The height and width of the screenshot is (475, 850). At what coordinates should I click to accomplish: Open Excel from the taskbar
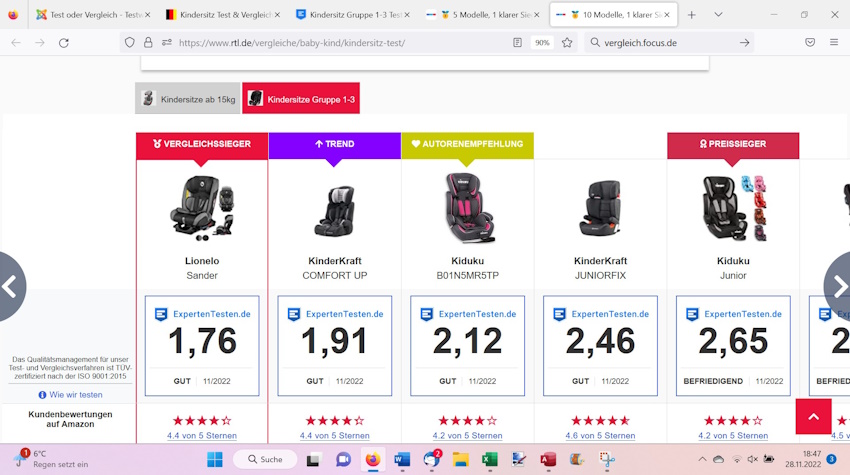tap(490, 459)
